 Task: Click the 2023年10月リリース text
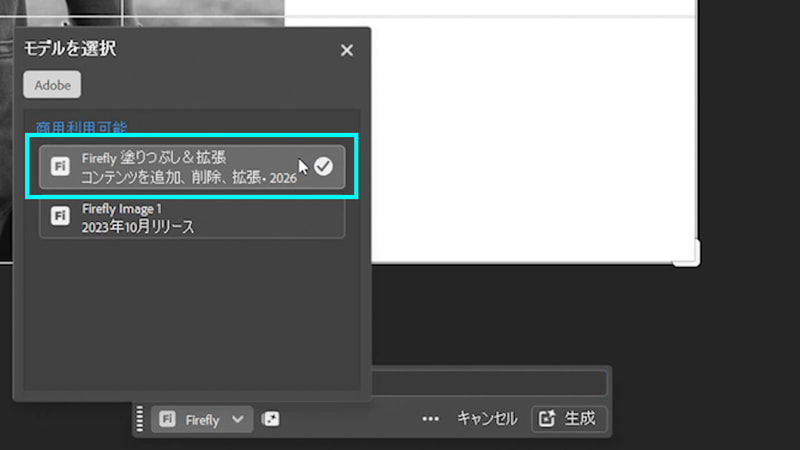point(138,227)
